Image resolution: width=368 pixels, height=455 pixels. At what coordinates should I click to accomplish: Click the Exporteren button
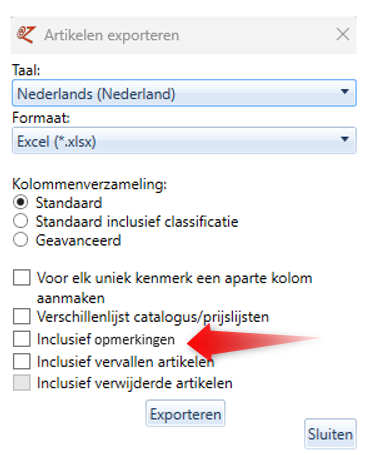pos(185,414)
